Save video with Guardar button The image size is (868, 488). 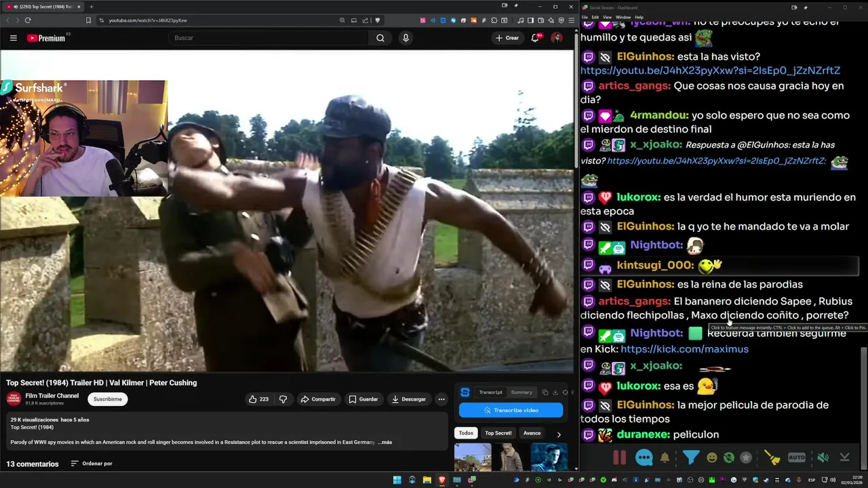tap(363, 399)
